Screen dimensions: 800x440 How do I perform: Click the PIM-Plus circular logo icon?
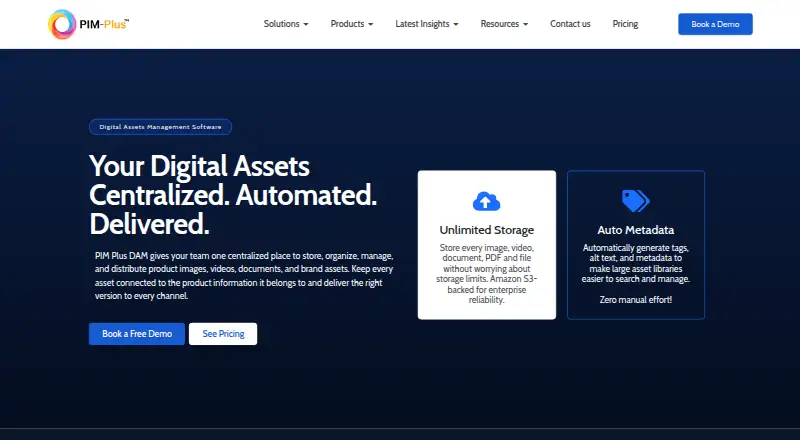click(x=62, y=24)
